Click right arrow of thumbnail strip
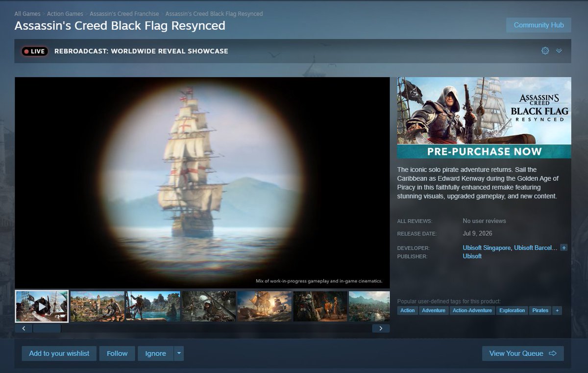The image size is (588, 373). 381,328
